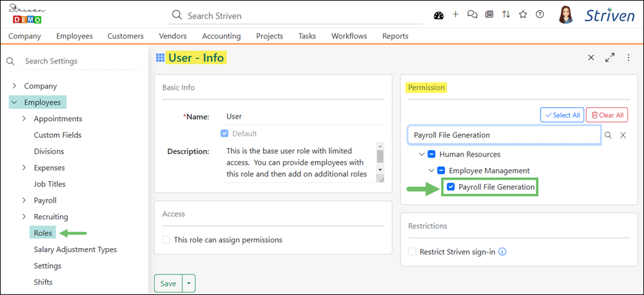Toggle the Human Resources checkbox

431,155
